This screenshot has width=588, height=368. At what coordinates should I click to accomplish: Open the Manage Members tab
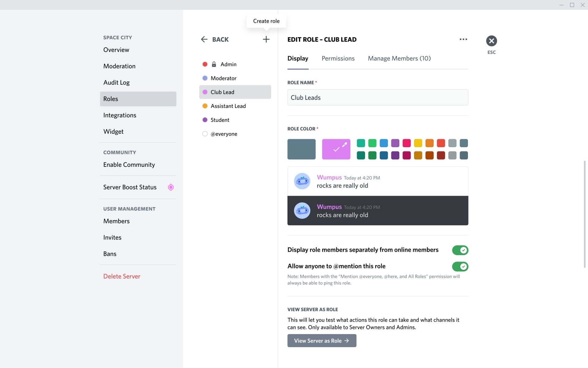399,58
